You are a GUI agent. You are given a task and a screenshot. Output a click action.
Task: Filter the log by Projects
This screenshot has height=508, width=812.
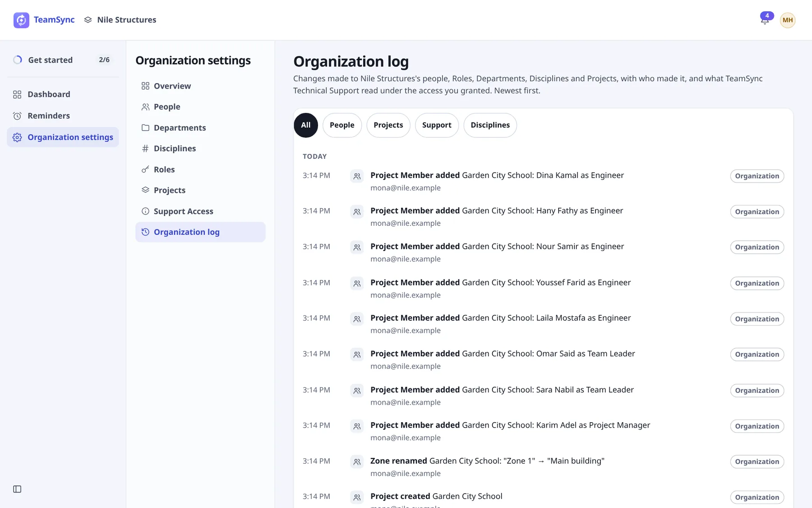pyautogui.click(x=388, y=125)
